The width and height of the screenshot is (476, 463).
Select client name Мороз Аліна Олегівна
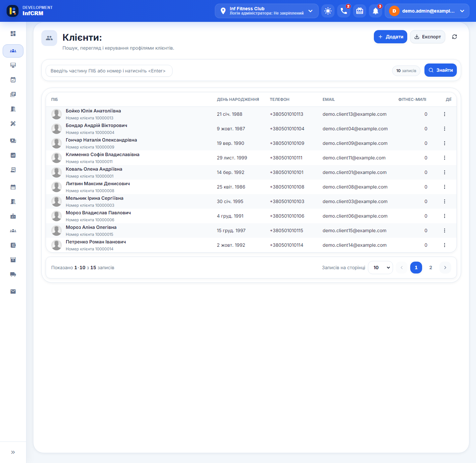91,227
